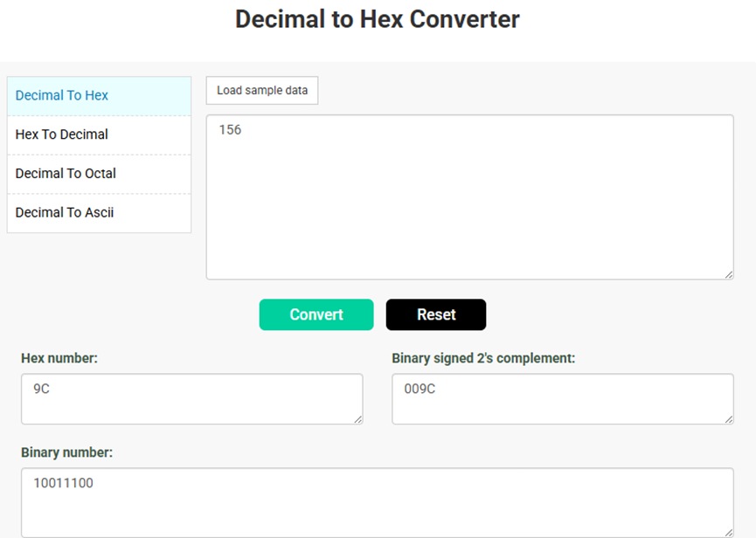Image resolution: width=756 pixels, height=538 pixels.
Task: Click the "Binary signed 2's complement:" label
Action: [483, 358]
